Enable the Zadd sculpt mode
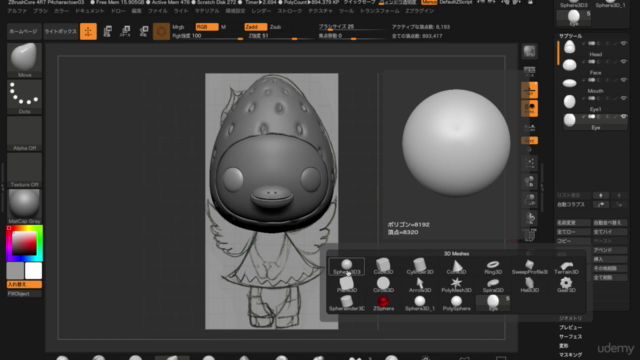The height and width of the screenshot is (360, 640). [256, 27]
